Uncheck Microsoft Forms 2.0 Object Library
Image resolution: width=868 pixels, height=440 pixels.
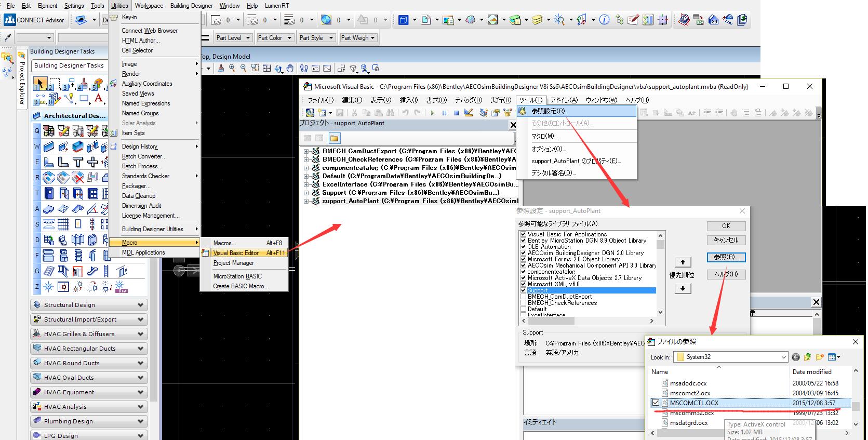[523, 259]
